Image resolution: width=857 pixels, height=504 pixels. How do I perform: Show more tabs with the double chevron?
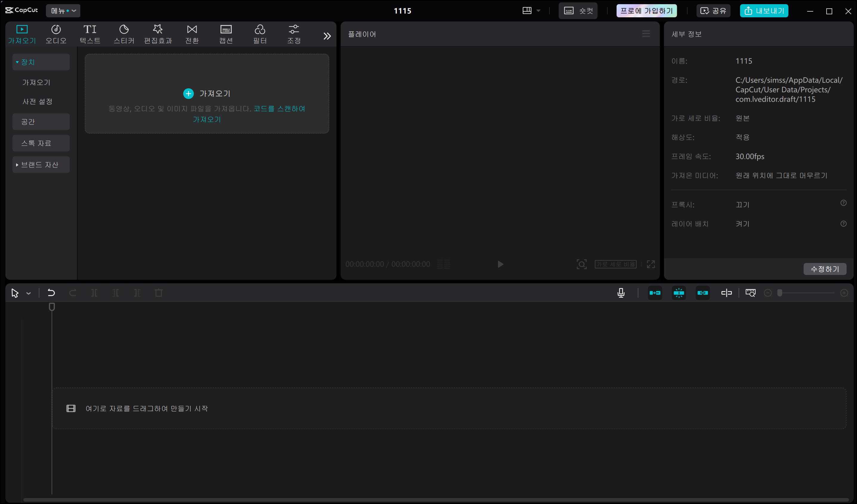click(x=327, y=36)
